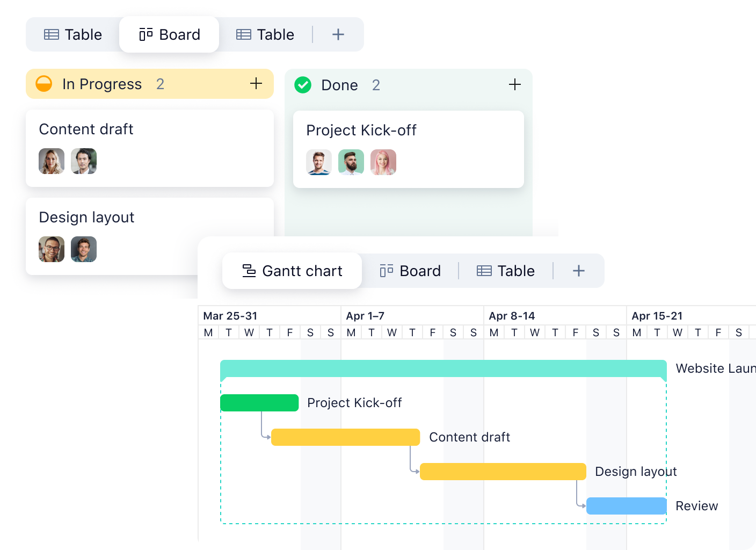The image size is (756, 550).
Task: Click the blue Review bar on the Gantt chart
Action: (626, 505)
